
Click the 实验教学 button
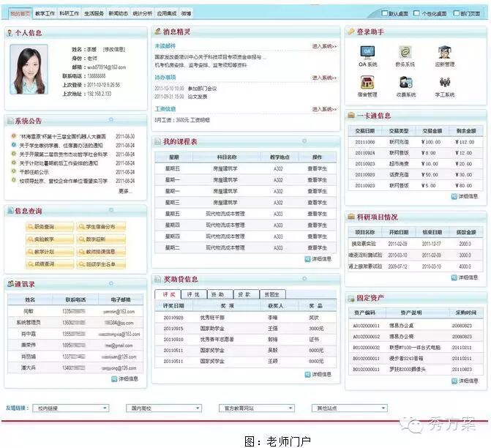pyautogui.click(x=50, y=239)
